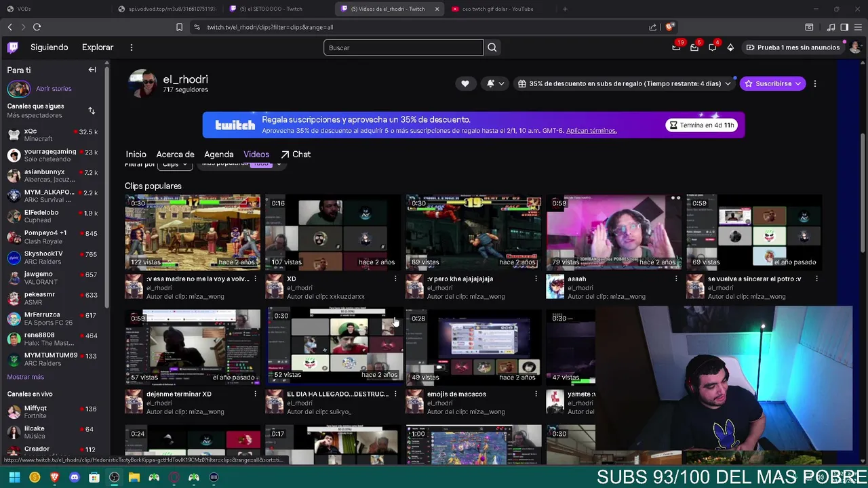
Task: Open whispers icon with 4 badge
Action: pyautogui.click(x=713, y=47)
